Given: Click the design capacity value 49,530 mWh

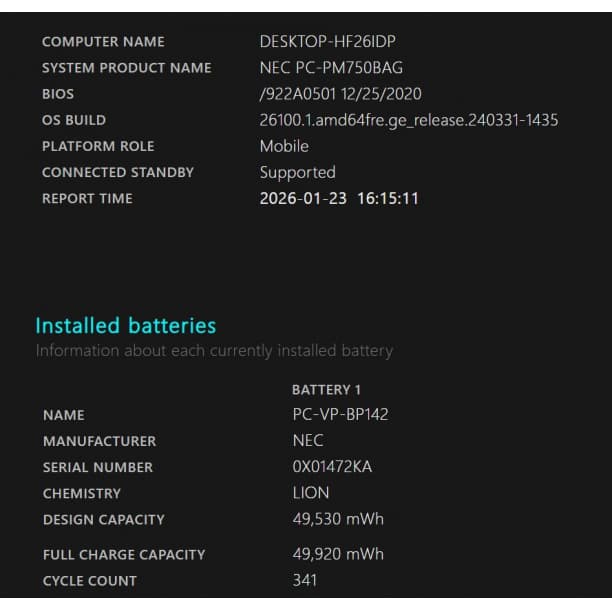Looking at the screenshot, I should point(338,519).
